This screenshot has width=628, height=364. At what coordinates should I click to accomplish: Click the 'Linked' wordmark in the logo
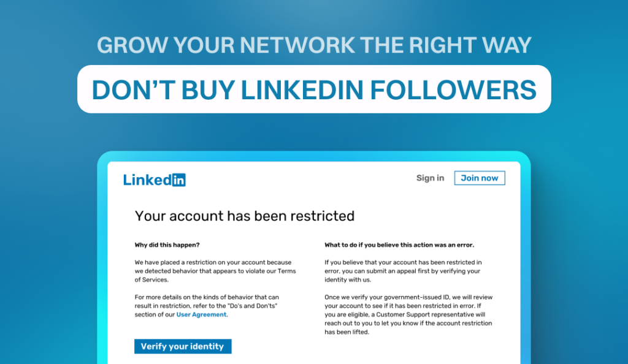point(147,180)
